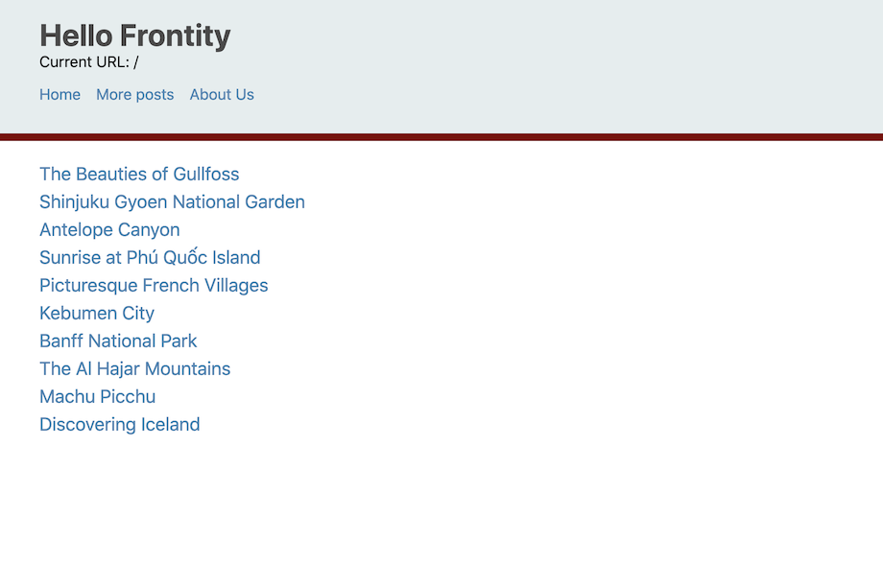Open the Home navigation link
The height and width of the screenshot is (588, 883).
click(60, 94)
